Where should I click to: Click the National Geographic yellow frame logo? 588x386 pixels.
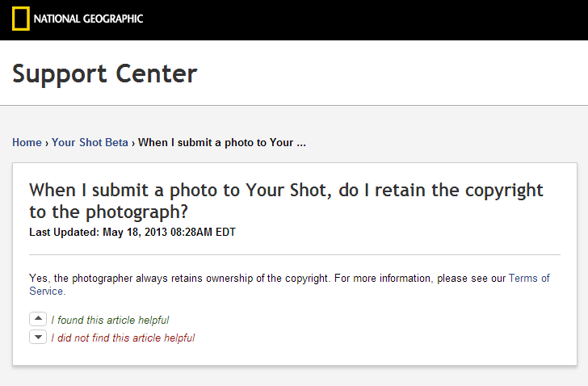pos(21,18)
